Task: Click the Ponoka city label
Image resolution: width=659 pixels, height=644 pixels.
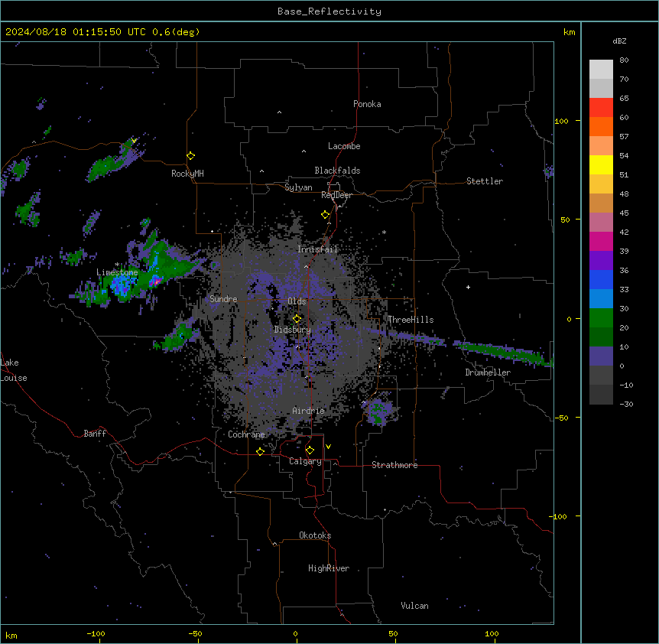Action: [367, 104]
